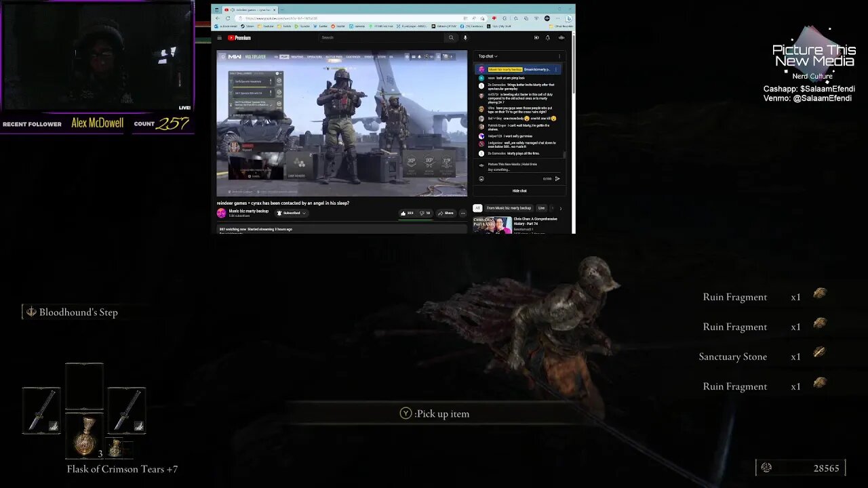Image resolution: width=868 pixels, height=488 pixels.
Task: Select the Live filter chip
Action: pyautogui.click(x=541, y=208)
